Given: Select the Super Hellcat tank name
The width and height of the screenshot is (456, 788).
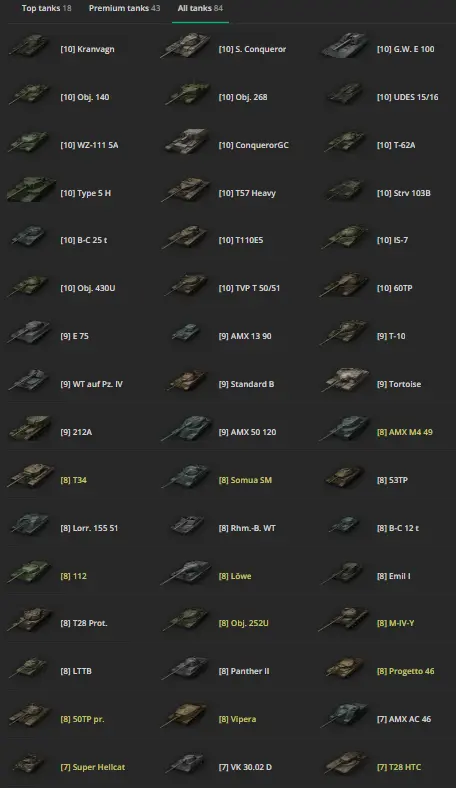Looking at the screenshot, I should (93, 767).
